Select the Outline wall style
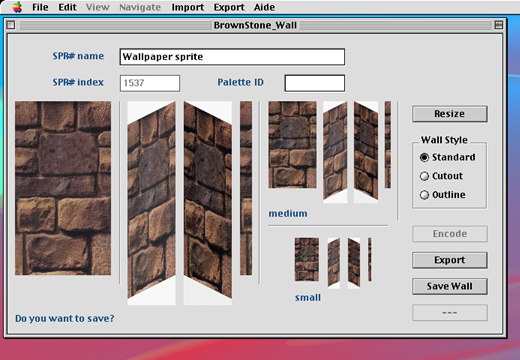The height and width of the screenshot is (360, 520). [442, 195]
